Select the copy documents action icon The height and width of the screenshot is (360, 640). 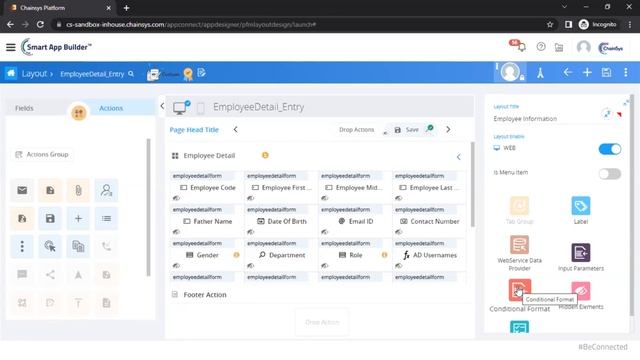click(x=78, y=247)
